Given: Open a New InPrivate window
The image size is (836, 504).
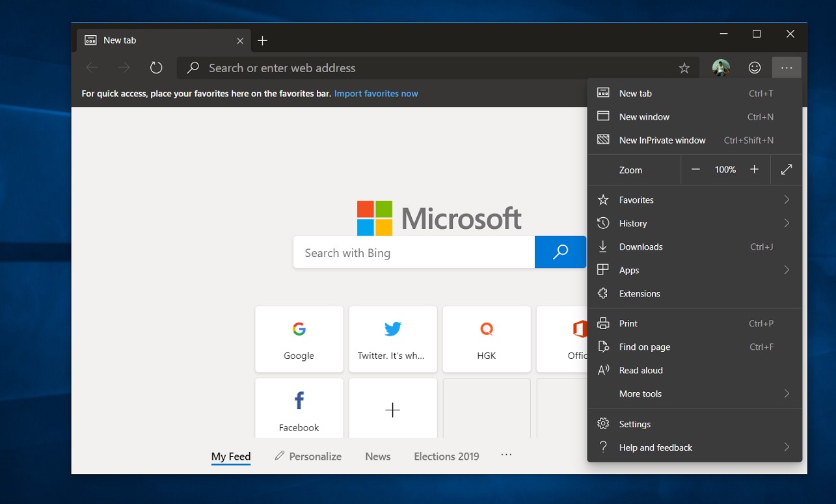Looking at the screenshot, I should point(662,140).
